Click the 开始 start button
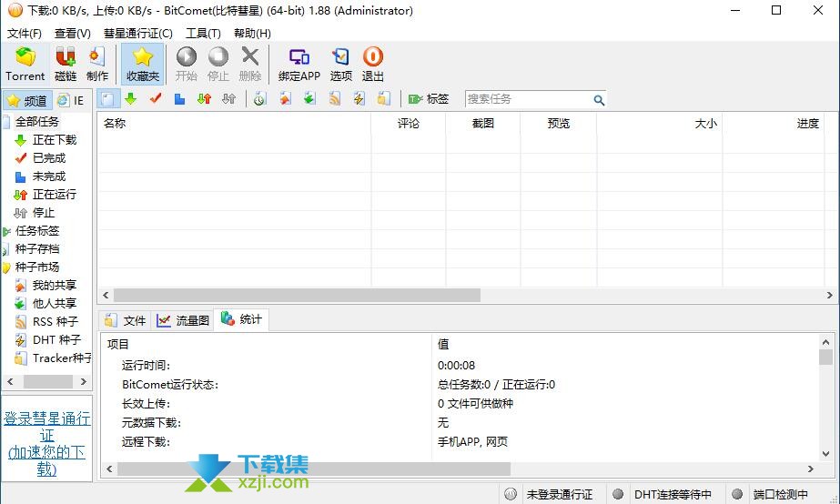The width and height of the screenshot is (840, 504). click(x=187, y=65)
